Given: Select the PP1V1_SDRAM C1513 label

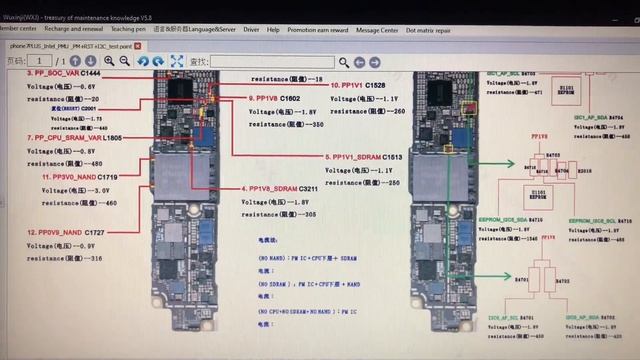Looking at the screenshot, I should tap(363, 157).
